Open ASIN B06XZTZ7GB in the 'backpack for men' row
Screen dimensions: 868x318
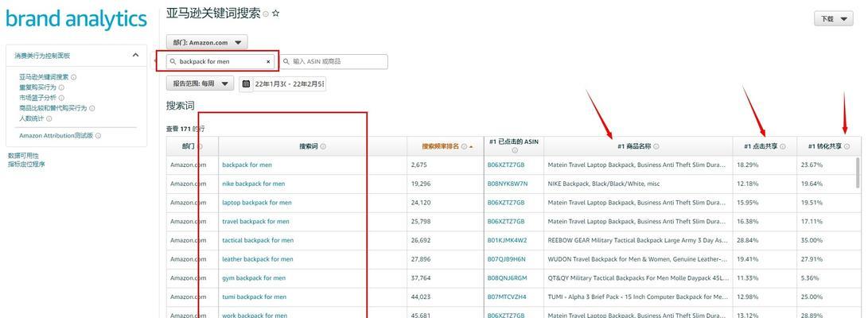(x=506, y=165)
